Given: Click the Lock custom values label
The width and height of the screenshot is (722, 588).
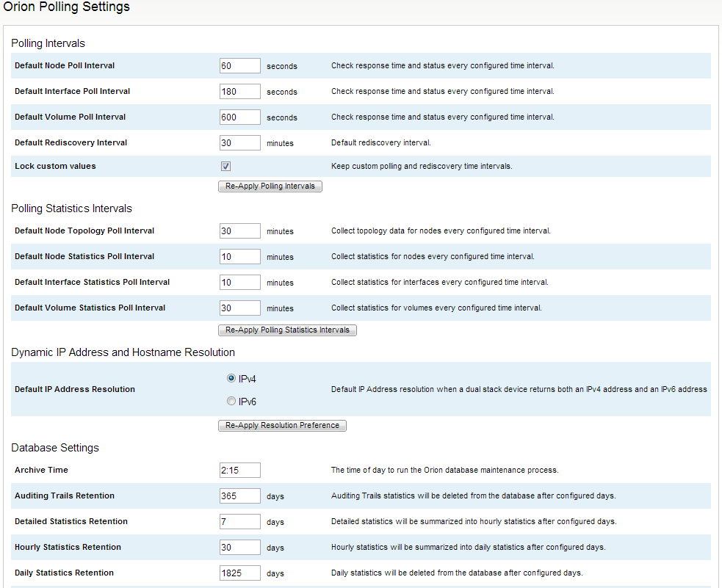Looking at the screenshot, I should 55,166.
